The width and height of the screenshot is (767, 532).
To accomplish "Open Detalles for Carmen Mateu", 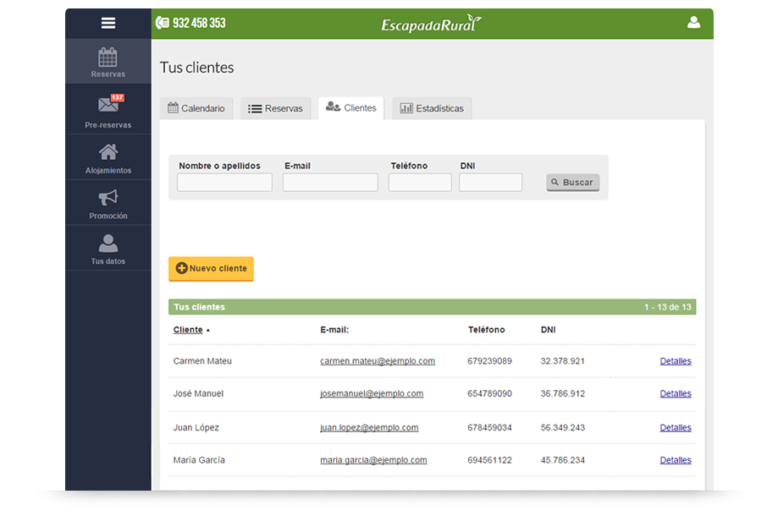I will click(x=676, y=361).
